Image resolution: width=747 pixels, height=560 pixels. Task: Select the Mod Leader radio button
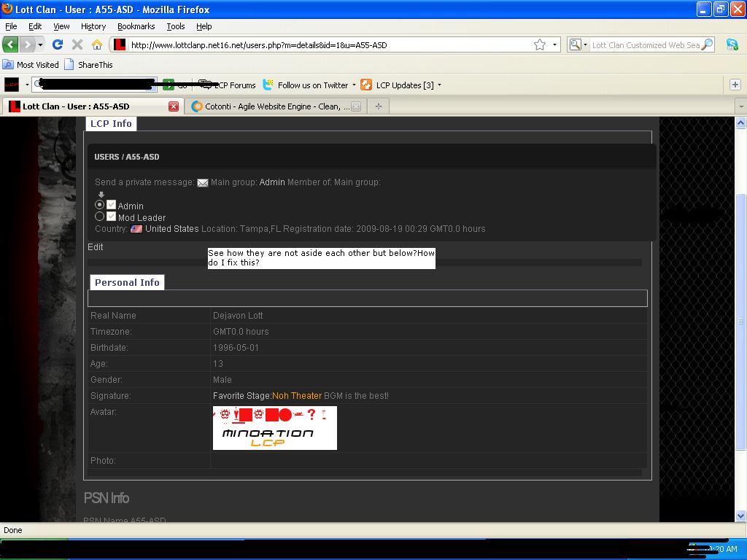click(100, 217)
